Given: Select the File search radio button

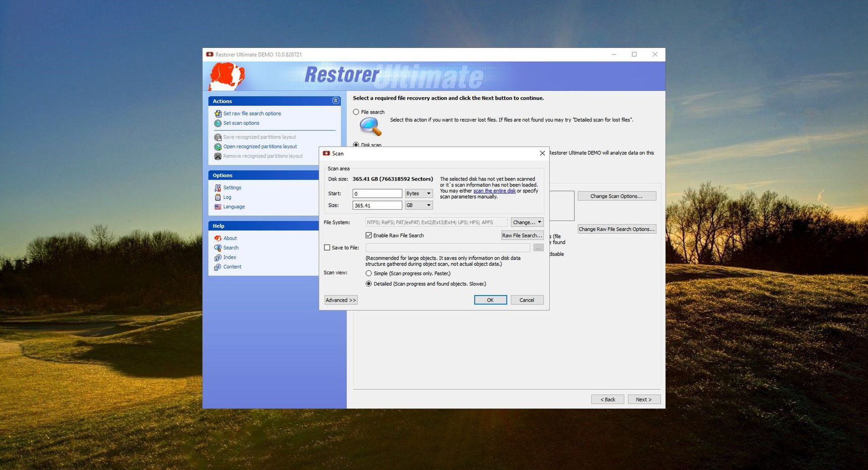Looking at the screenshot, I should tap(356, 112).
